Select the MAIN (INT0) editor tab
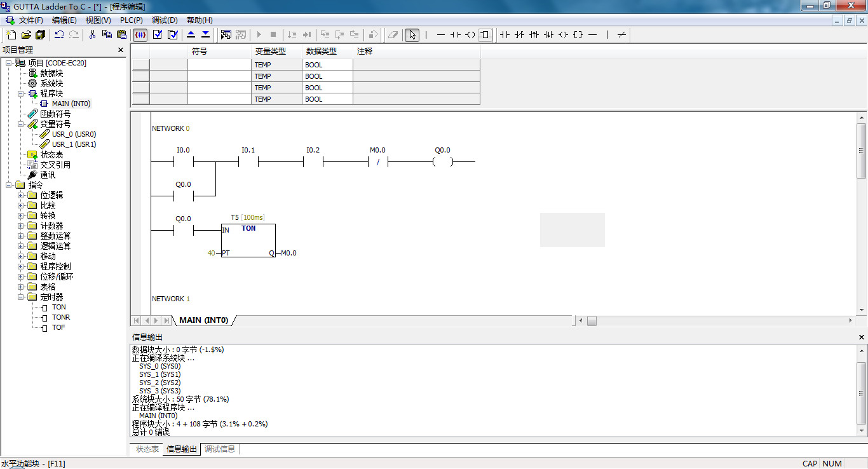Screen dimensions: 868x469 point(203,320)
